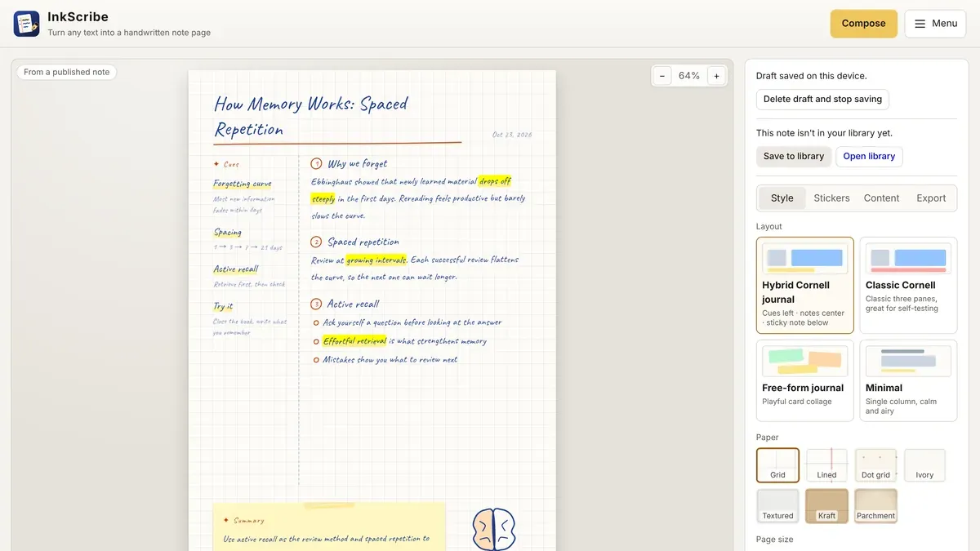Choose the Grid paper swatch
Image resolution: width=980 pixels, height=551 pixels.
click(x=777, y=464)
